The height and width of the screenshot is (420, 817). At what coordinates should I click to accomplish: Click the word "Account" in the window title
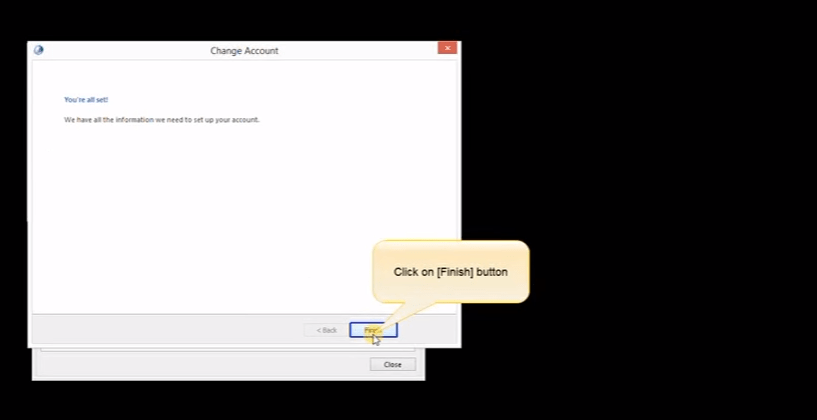tap(262, 51)
